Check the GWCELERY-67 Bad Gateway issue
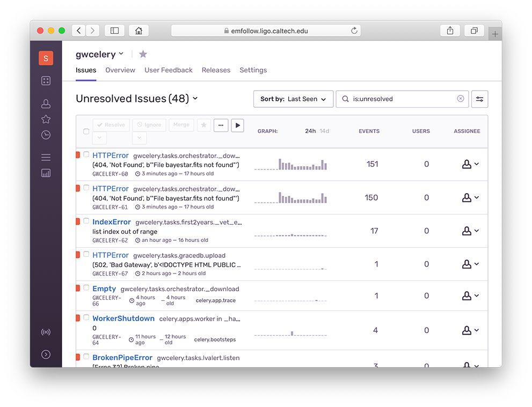Image resolution: width=532 pixels, height=407 pixels. tap(86, 254)
